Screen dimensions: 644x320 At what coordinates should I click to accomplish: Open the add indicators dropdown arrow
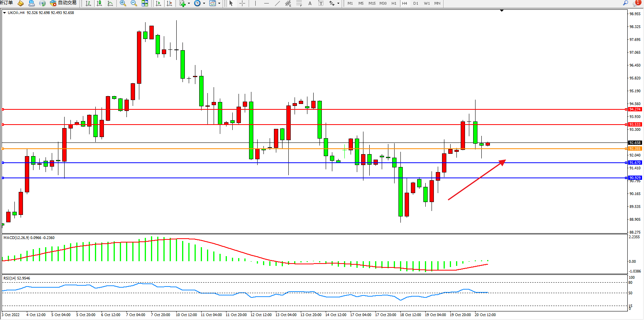[x=189, y=3]
